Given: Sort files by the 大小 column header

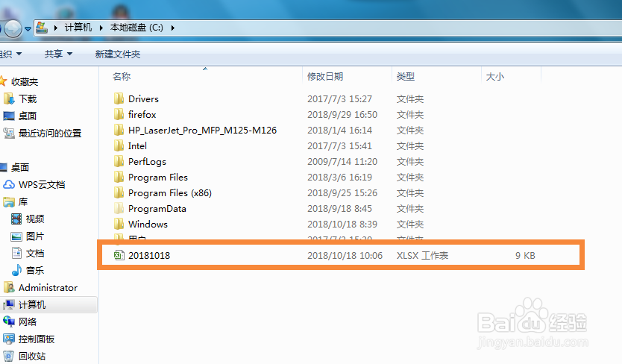Looking at the screenshot, I should tap(495, 76).
